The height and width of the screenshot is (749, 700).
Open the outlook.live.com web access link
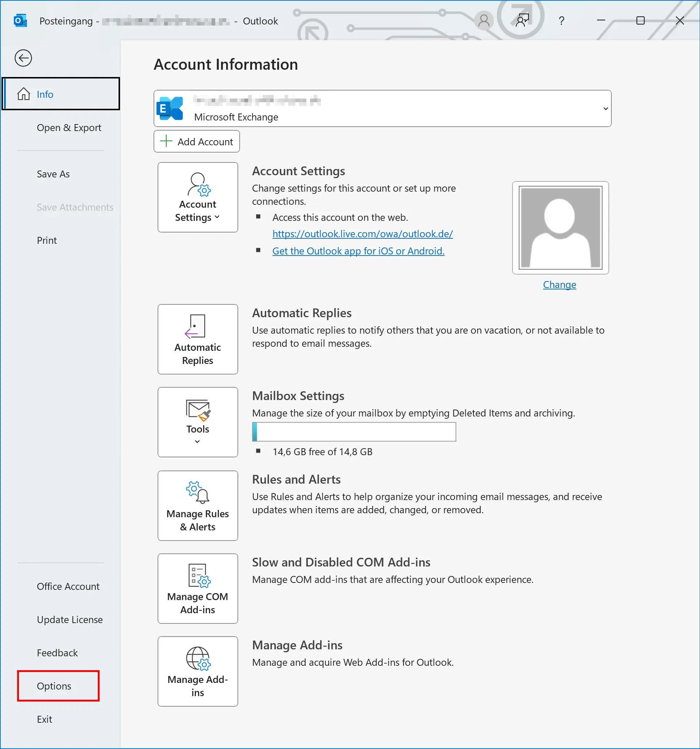363,234
